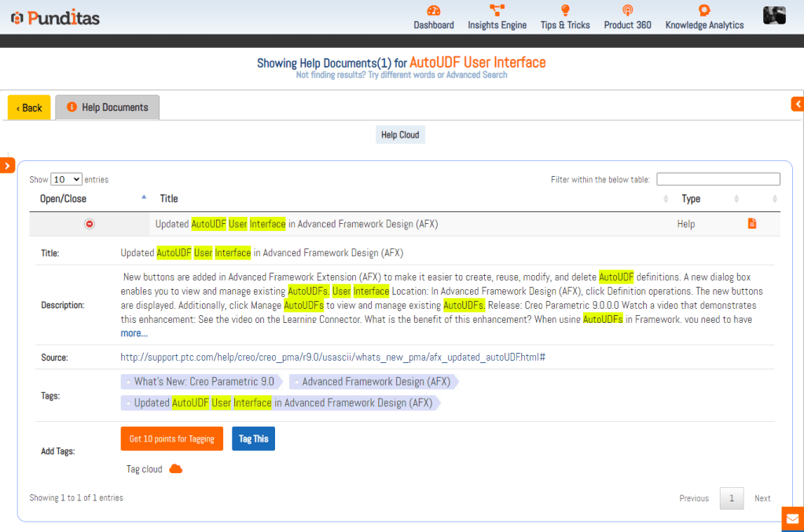This screenshot has height=532, width=804.
Task: Expand description with the more... link
Action: point(134,333)
